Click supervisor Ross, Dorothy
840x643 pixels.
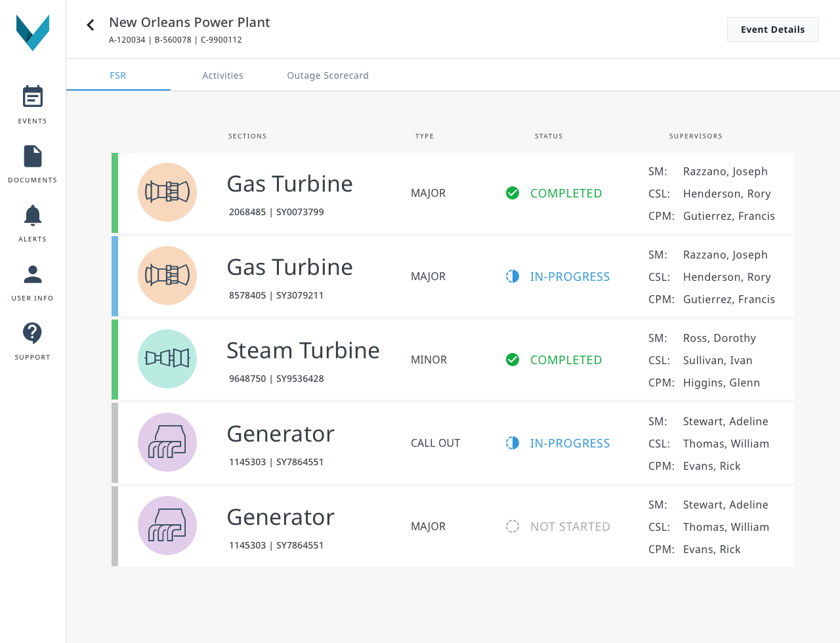(x=719, y=338)
